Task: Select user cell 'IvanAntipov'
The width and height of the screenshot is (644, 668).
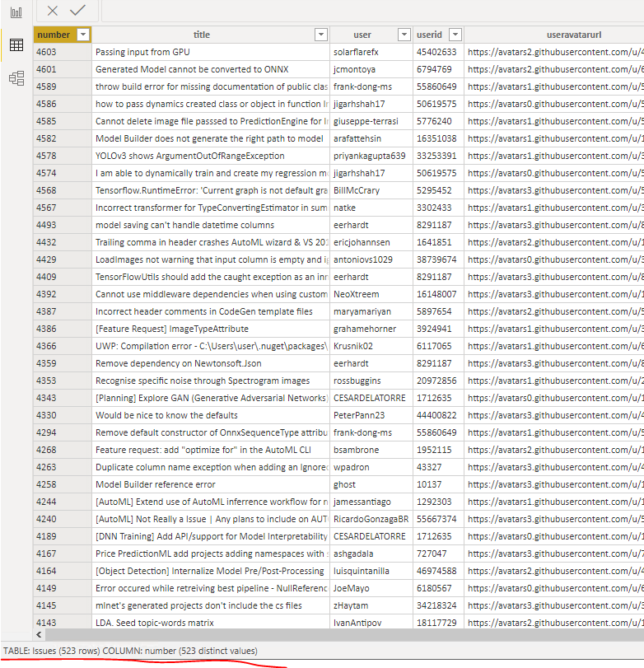Action: (x=371, y=623)
